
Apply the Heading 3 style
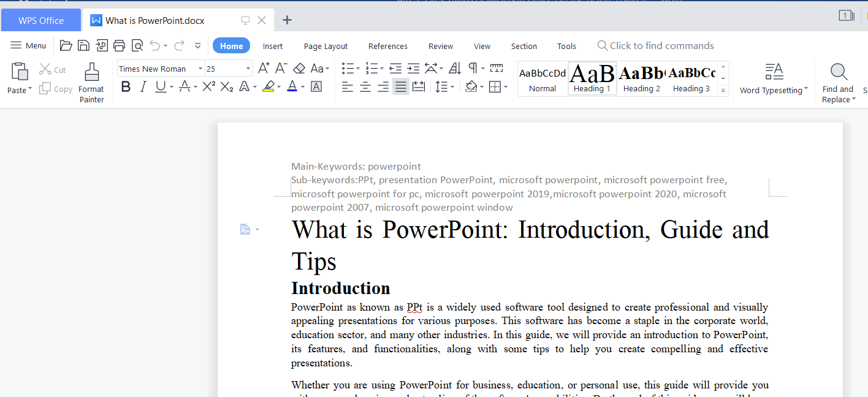[691, 78]
